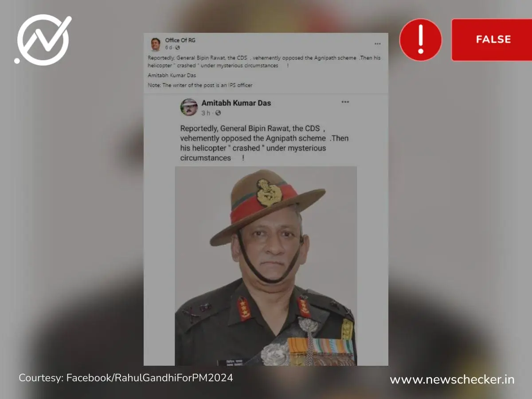Click the shared post text about Agnipath scheme
This screenshot has width=532, height=399.
(264, 143)
